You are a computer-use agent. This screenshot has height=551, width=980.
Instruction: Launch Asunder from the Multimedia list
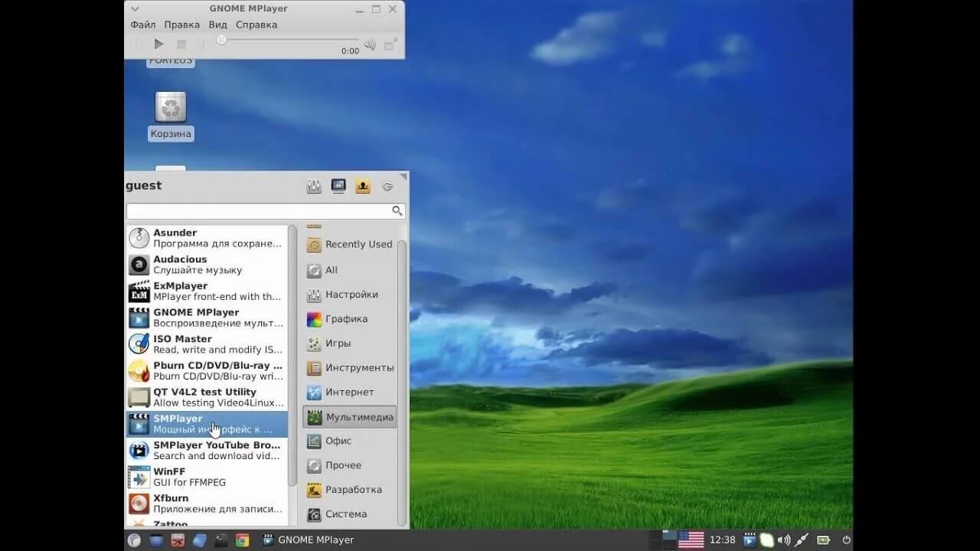click(x=207, y=238)
